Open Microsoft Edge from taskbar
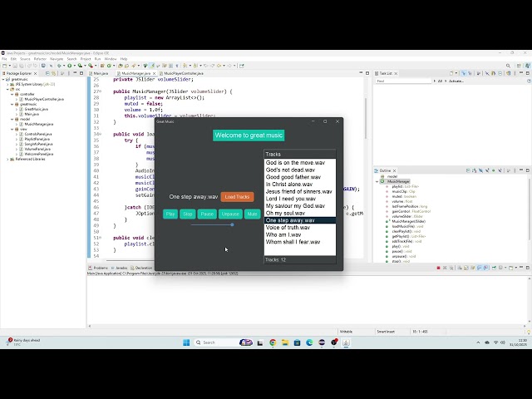This screenshot has width=532, height=399. click(x=309, y=342)
